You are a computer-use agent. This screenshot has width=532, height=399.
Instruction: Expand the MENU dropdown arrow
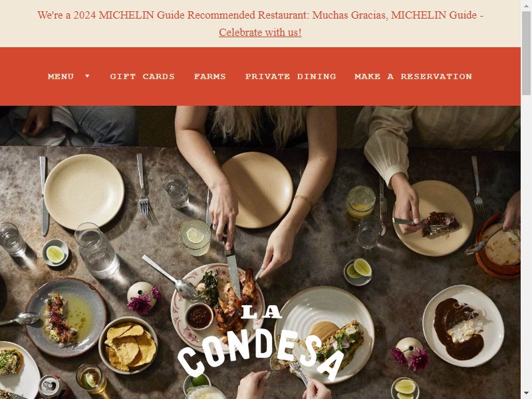(87, 76)
